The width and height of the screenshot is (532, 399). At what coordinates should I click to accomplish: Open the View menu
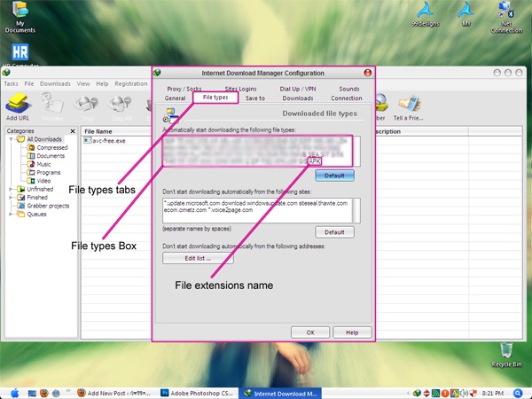[x=83, y=83]
